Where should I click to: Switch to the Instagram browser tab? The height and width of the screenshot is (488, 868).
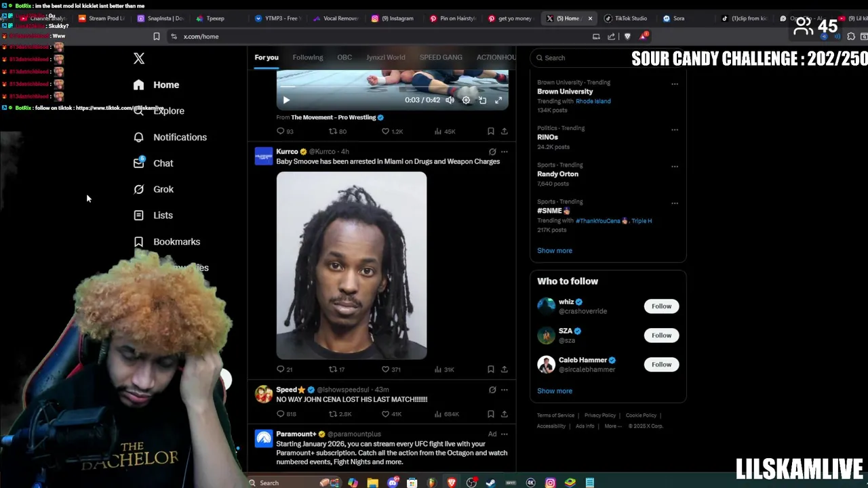coord(393,18)
